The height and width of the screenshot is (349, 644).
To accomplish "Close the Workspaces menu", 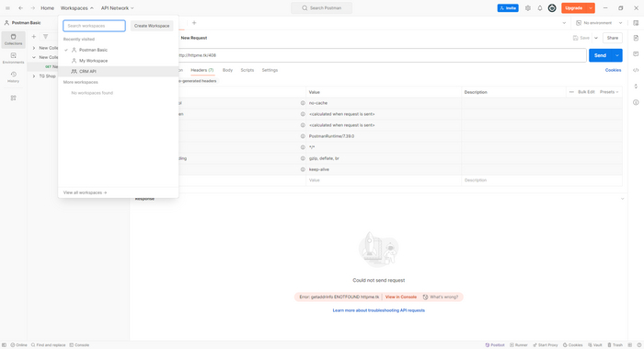I will [x=76, y=7].
